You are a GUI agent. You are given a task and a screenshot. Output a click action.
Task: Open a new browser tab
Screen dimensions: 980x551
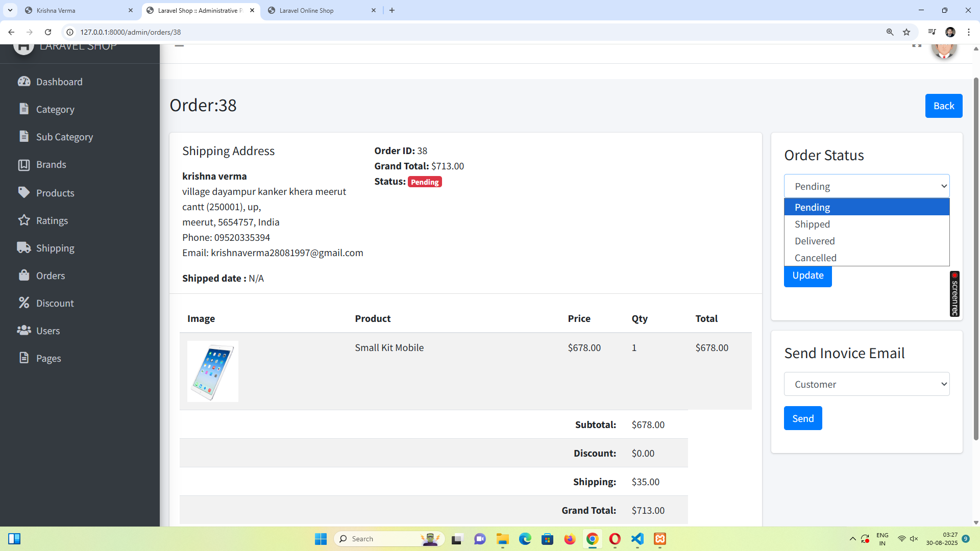tap(392, 10)
